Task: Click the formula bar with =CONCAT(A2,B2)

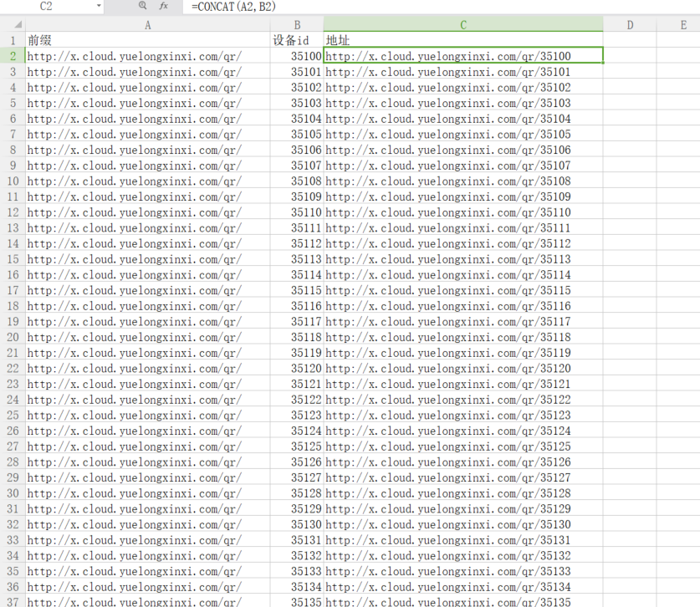Action: click(441, 6)
